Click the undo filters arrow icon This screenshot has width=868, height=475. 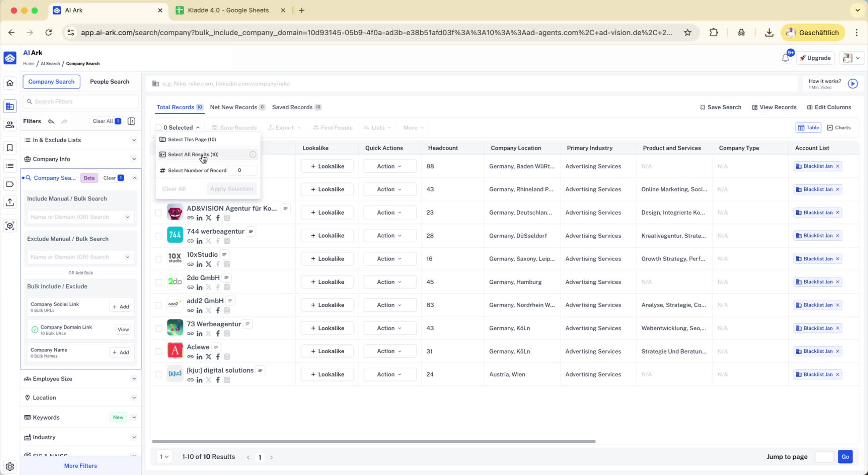click(x=51, y=121)
